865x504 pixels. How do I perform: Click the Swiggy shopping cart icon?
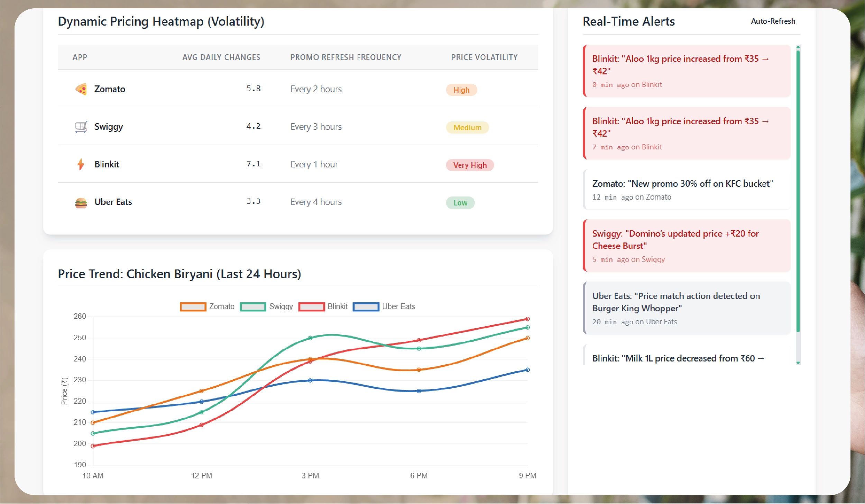click(x=81, y=127)
